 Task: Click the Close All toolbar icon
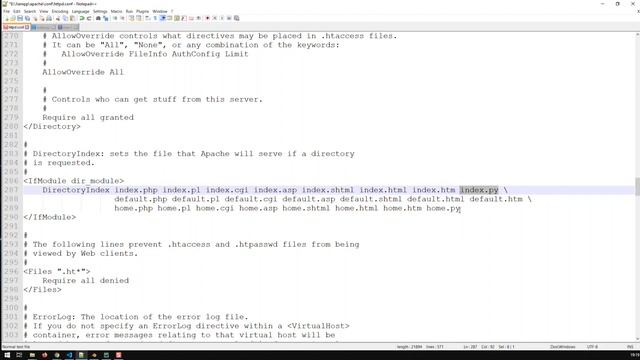pyautogui.click(x=42, y=18)
